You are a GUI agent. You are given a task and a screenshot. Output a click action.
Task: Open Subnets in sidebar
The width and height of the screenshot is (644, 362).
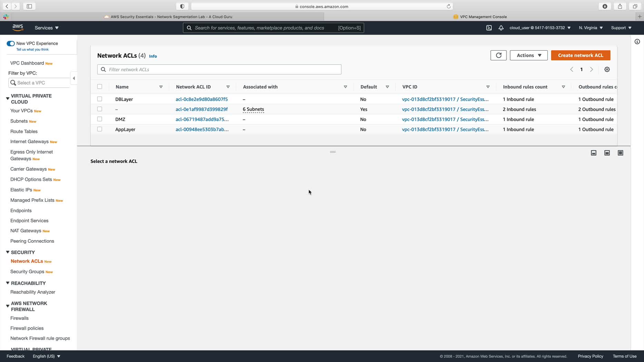tap(19, 121)
